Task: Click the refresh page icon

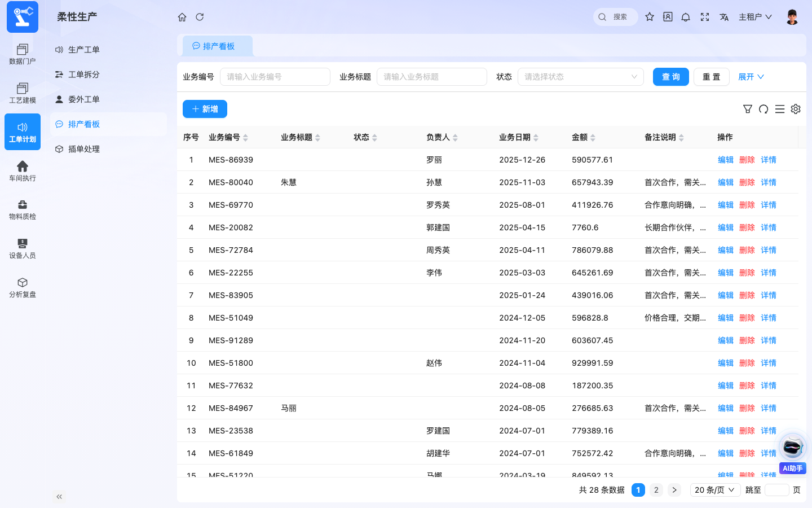Action: point(200,17)
